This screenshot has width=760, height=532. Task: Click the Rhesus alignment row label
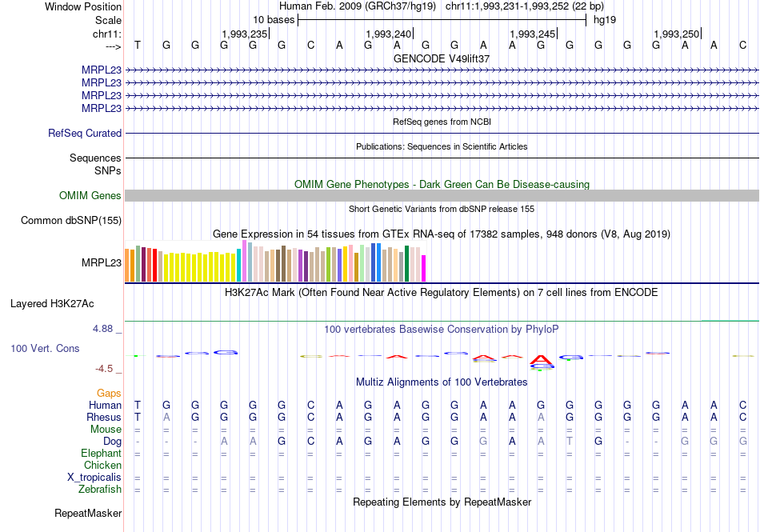(104, 417)
